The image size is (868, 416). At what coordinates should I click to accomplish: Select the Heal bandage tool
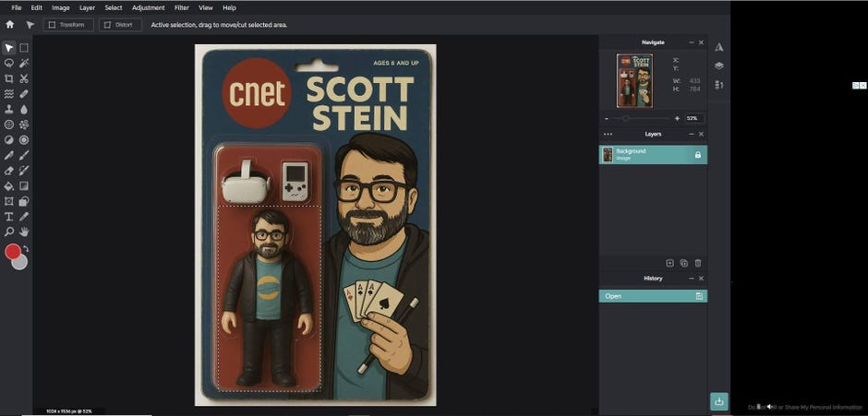[x=24, y=94]
